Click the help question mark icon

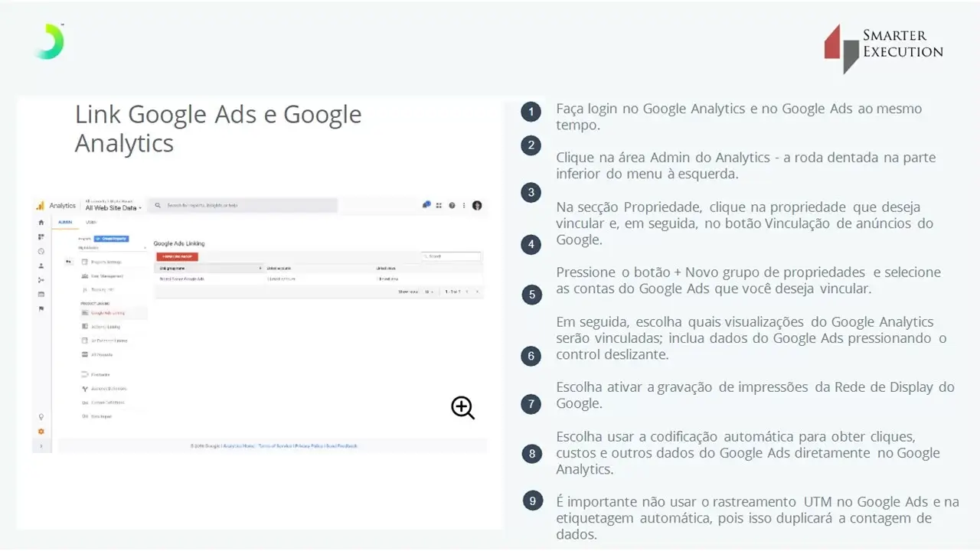click(x=452, y=205)
